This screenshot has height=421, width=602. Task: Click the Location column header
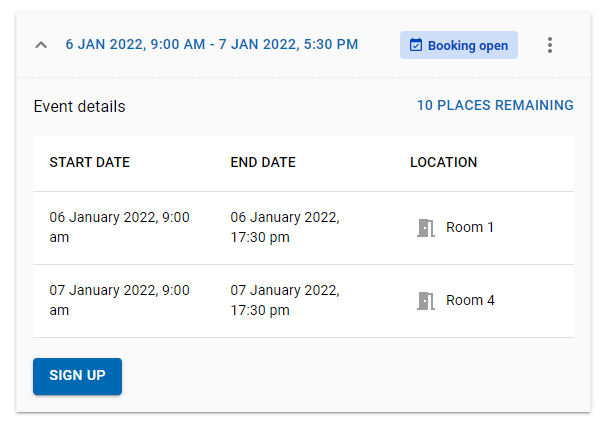443,162
